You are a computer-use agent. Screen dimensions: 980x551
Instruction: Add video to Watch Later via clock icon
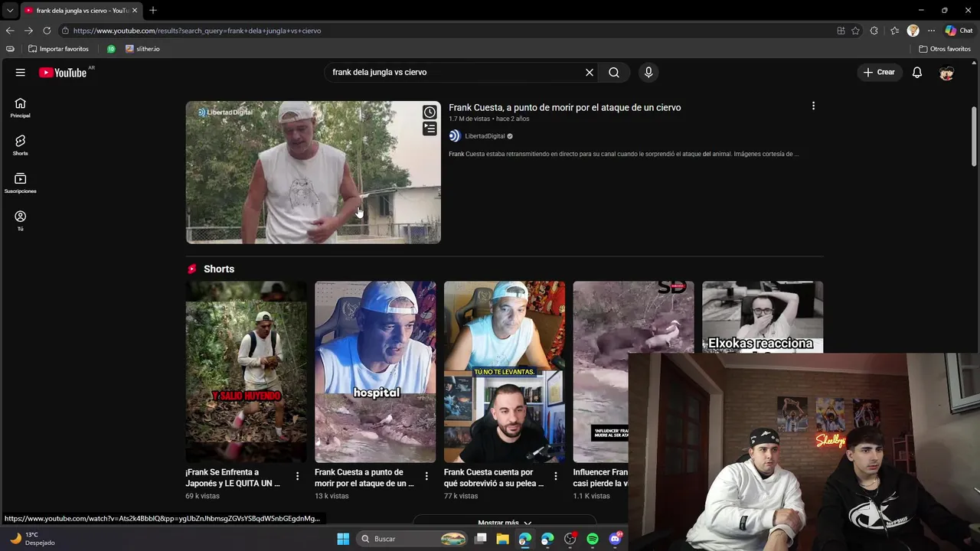[430, 112]
